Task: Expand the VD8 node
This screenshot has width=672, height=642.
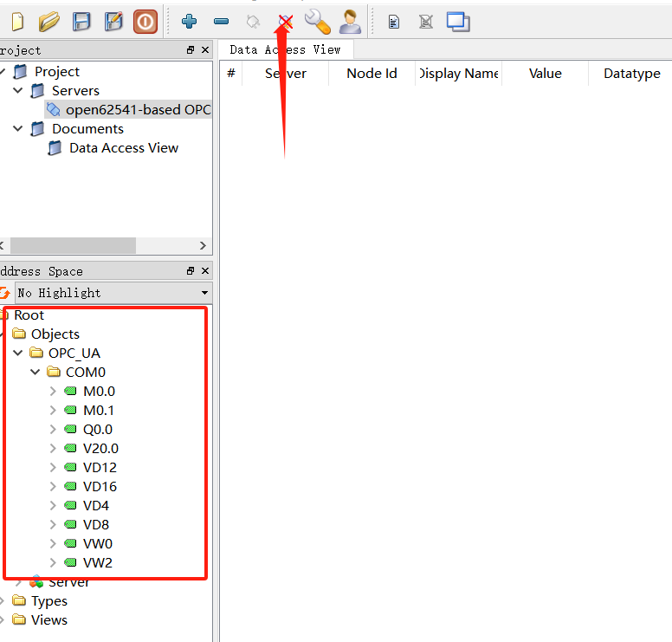Action: tap(53, 524)
